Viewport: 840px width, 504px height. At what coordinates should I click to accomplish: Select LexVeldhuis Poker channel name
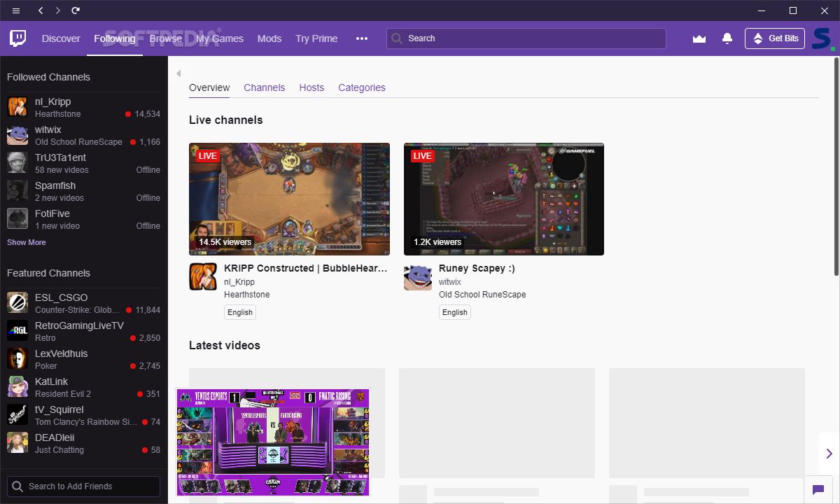coord(62,353)
